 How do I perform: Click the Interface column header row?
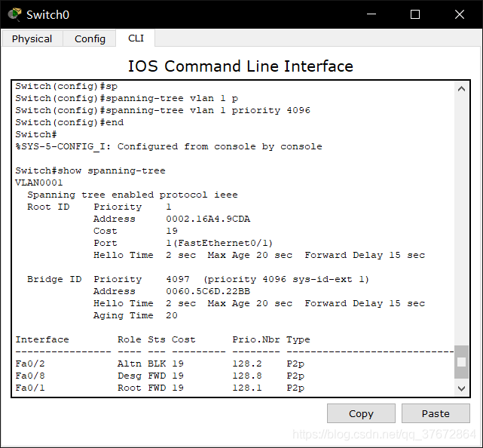163,339
